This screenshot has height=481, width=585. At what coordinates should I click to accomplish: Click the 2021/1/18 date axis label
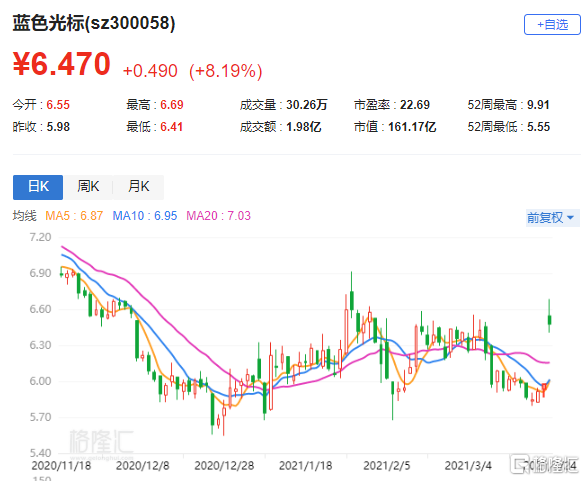point(306,466)
